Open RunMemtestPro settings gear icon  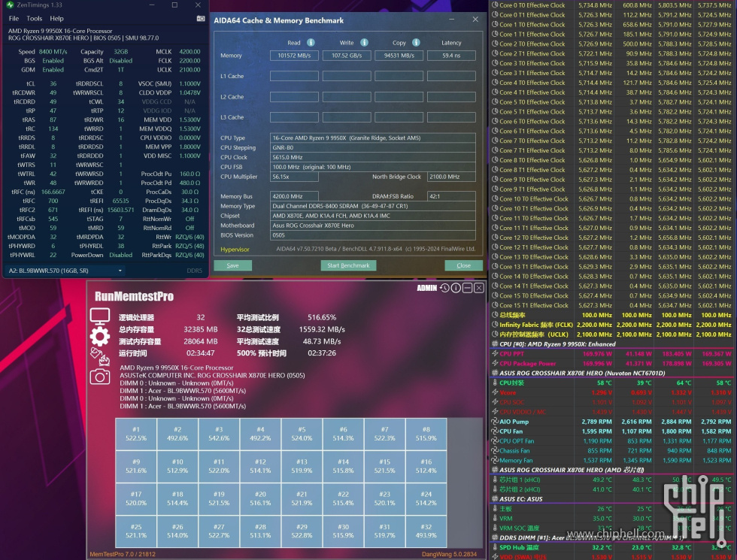(x=99, y=337)
